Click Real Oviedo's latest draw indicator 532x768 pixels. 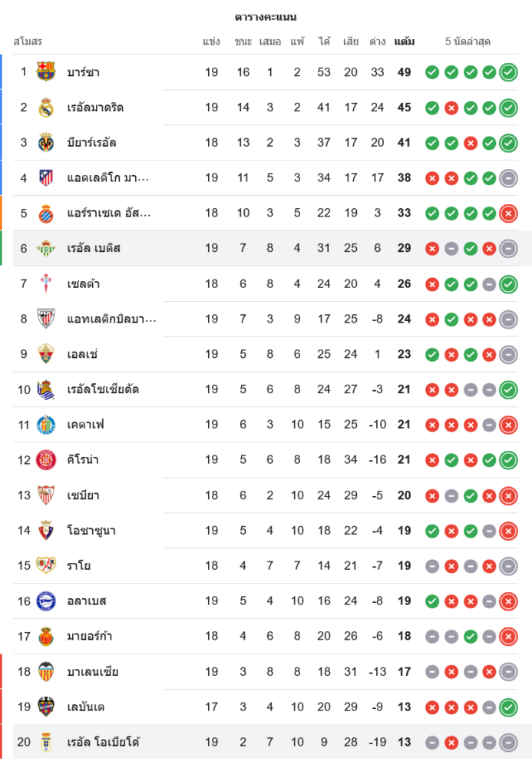(507, 742)
